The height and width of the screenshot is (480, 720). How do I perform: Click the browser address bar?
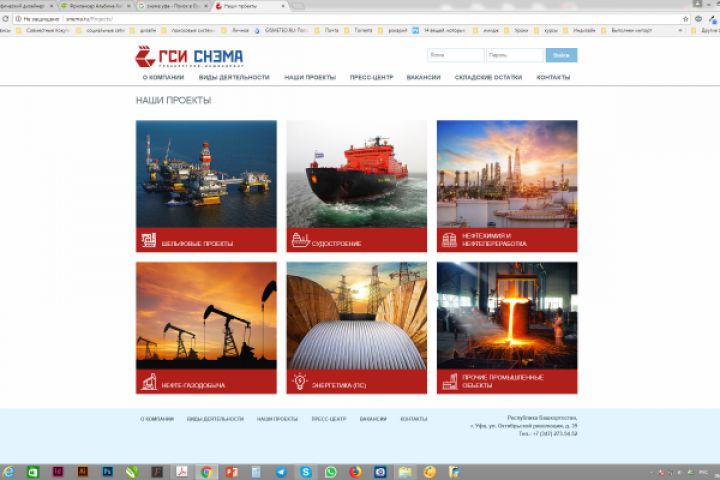(349, 19)
